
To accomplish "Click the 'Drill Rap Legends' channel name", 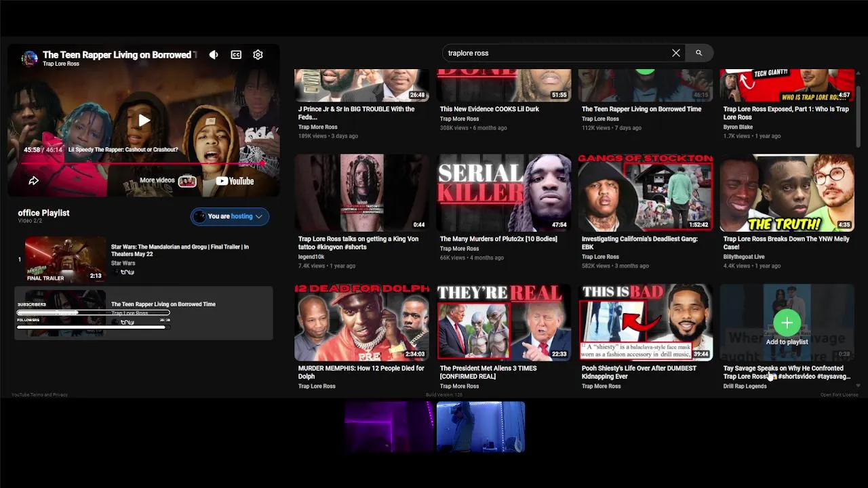I will [745, 387].
